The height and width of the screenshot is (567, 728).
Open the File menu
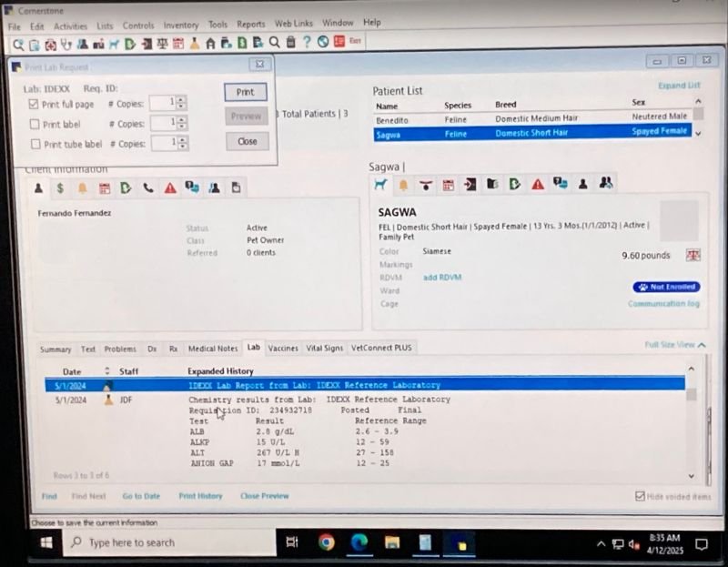coord(14,27)
